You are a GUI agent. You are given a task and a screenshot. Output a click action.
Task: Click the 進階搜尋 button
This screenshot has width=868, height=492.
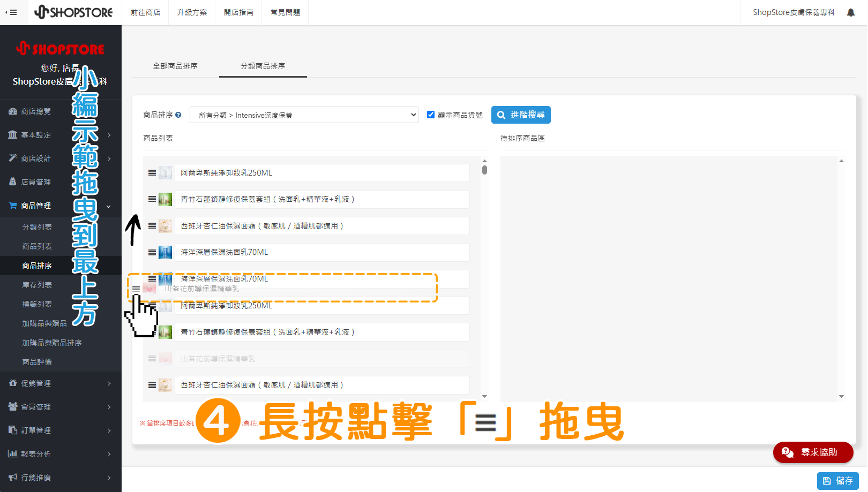coord(521,115)
